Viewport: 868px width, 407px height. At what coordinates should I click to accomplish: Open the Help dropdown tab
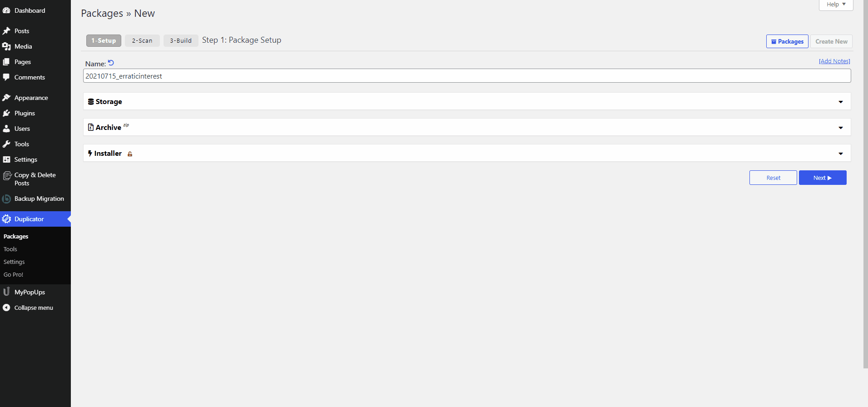836,5
